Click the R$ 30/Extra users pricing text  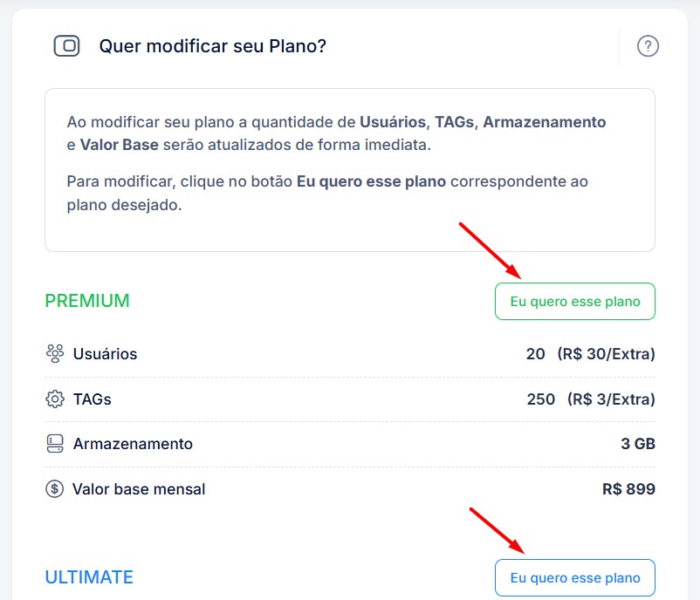[x=607, y=354]
